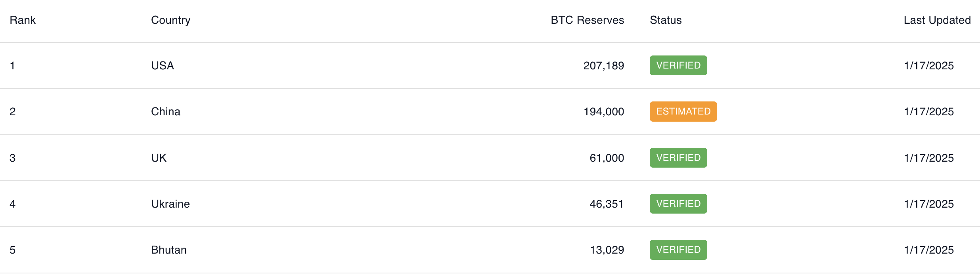Select the USA country cell
The image size is (980, 275).
tap(163, 66)
